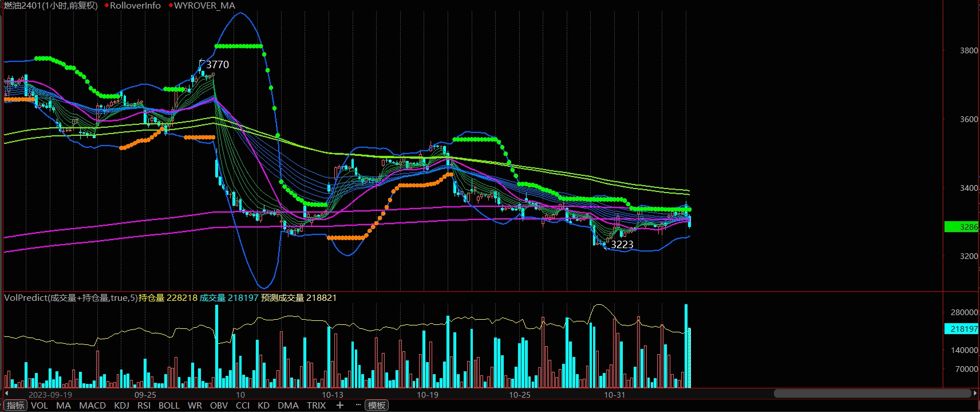Open the VolPredict indicator parameters label
The width and height of the screenshot is (980, 412).
click(x=70, y=298)
